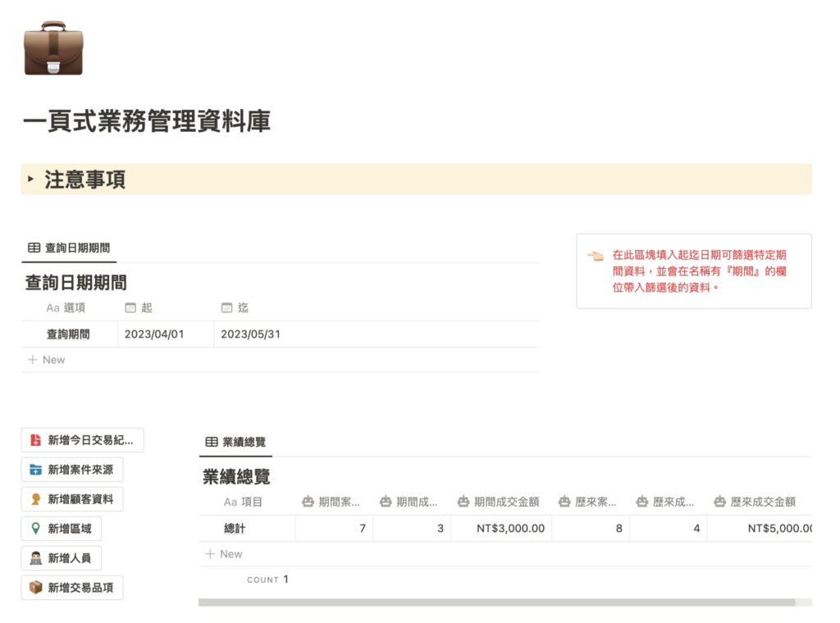This screenshot has width=840, height=623.
Task: Click the briefcase page icon
Action: [54, 49]
